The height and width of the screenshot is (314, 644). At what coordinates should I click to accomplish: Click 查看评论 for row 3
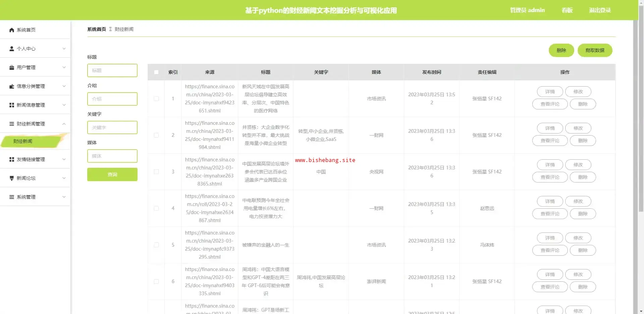point(550,177)
